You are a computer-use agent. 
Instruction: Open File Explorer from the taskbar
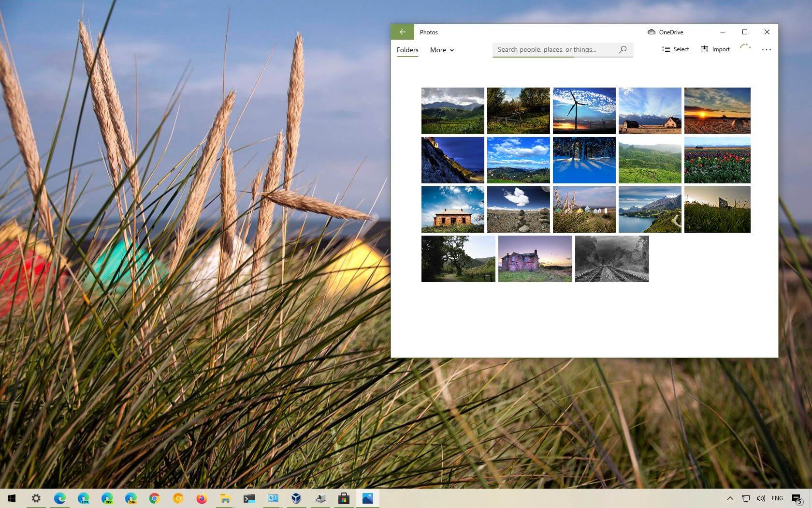pos(226,498)
